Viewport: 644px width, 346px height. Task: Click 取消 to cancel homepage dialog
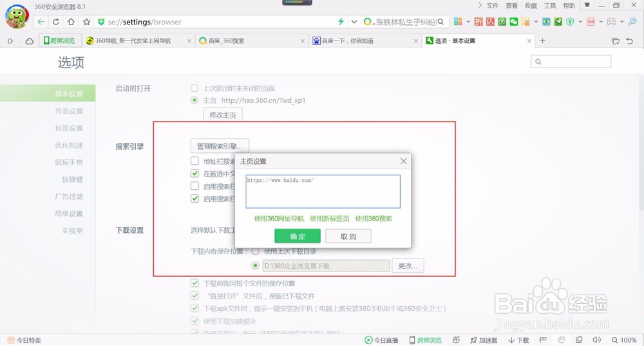[x=348, y=236]
